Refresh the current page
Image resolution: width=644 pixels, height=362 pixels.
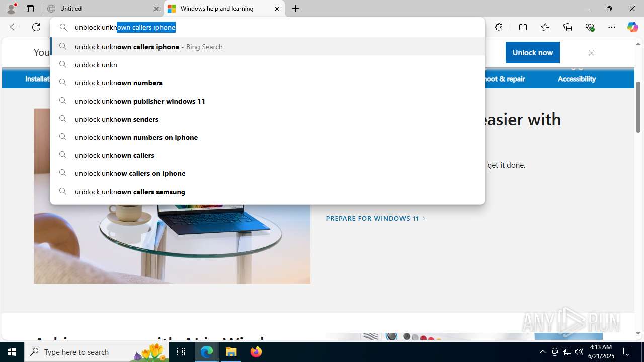pyautogui.click(x=36, y=27)
